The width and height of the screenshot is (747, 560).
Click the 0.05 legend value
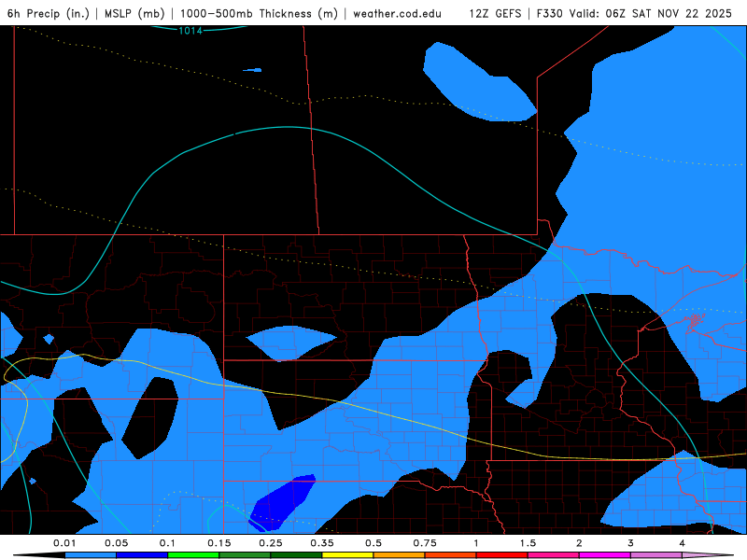[116, 543]
